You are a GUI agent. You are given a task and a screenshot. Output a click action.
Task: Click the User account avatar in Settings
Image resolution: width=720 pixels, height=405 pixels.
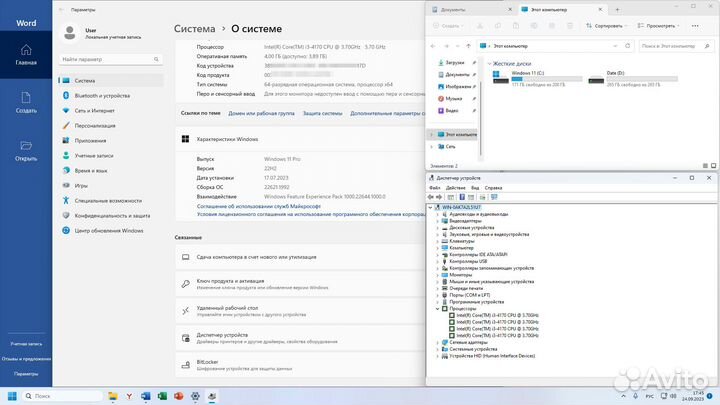point(70,33)
